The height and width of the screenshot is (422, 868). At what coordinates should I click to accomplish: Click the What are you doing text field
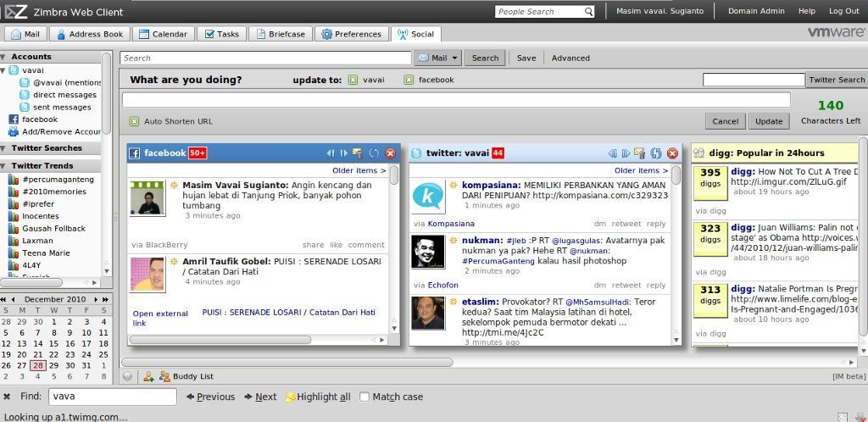click(x=456, y=100)
